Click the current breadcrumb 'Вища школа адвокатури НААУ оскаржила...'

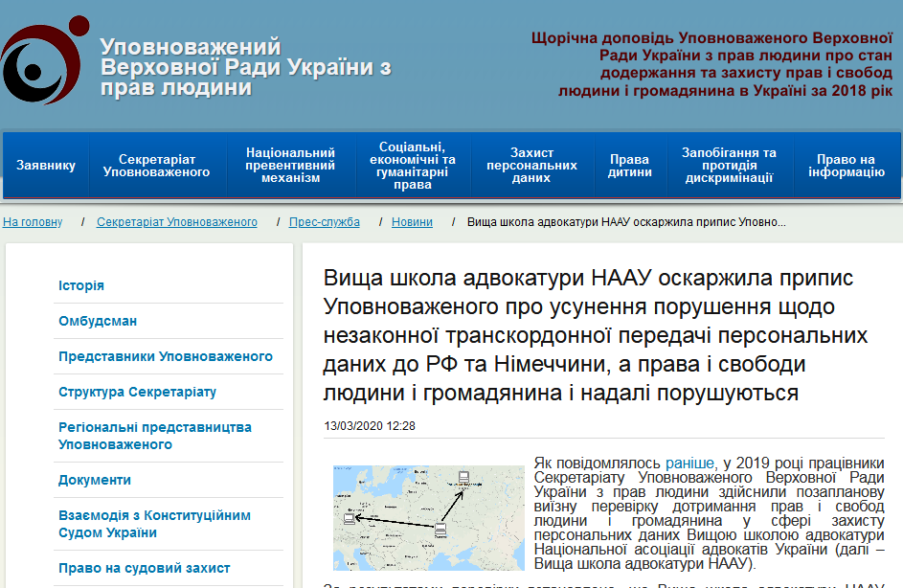626,222
